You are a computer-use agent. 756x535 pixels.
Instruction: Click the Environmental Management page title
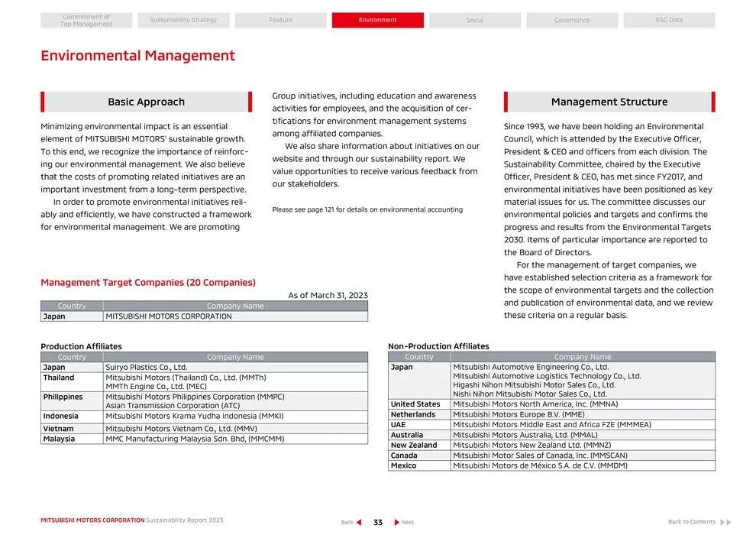[x=137, y=56]
